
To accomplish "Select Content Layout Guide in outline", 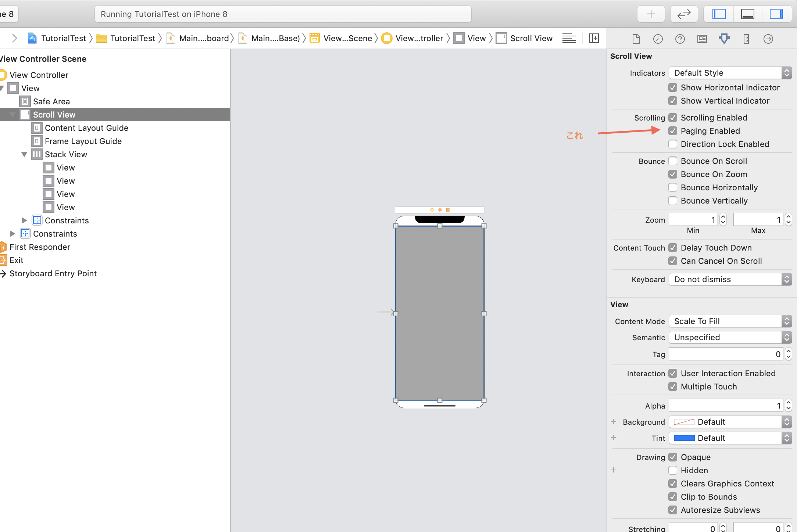I will coord(86,128).
